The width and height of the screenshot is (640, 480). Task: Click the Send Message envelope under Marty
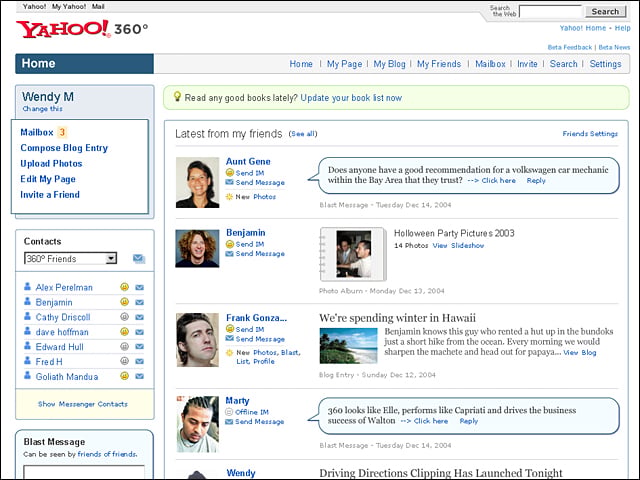(x=229, y=421)
